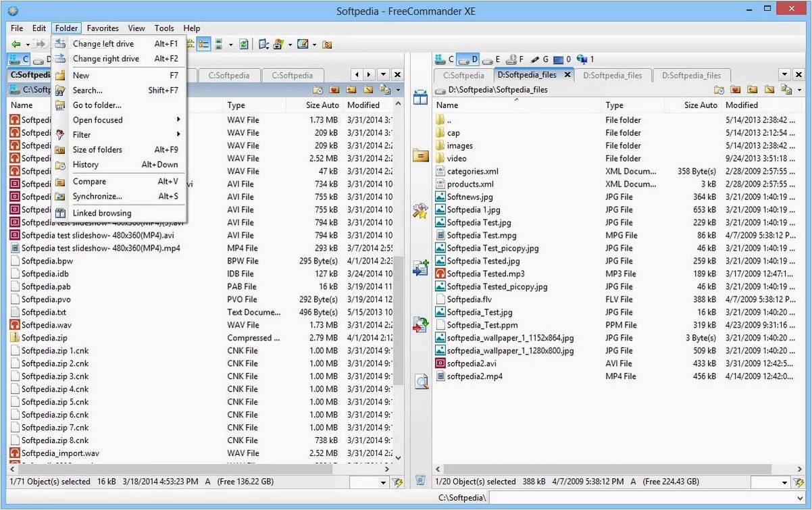
Task: Select drive C in right panel drive bar
Action: point(446,59)
